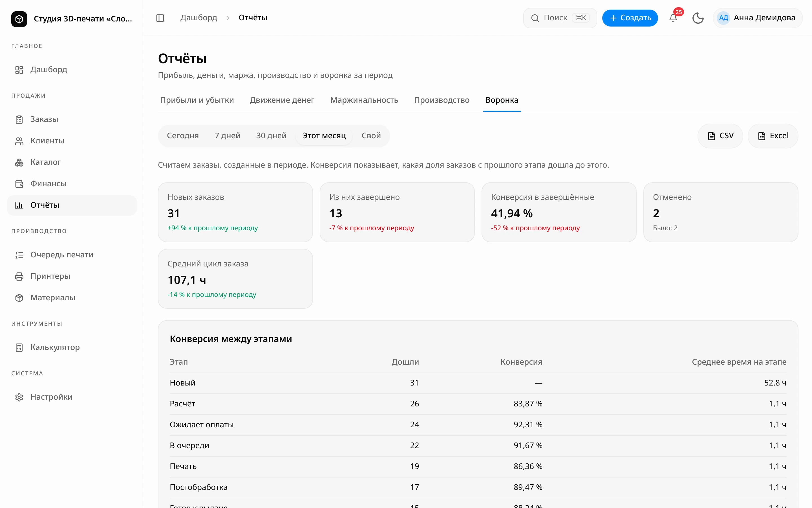
Task: Choose the Свой custom period
Action: tap(371, 136)
